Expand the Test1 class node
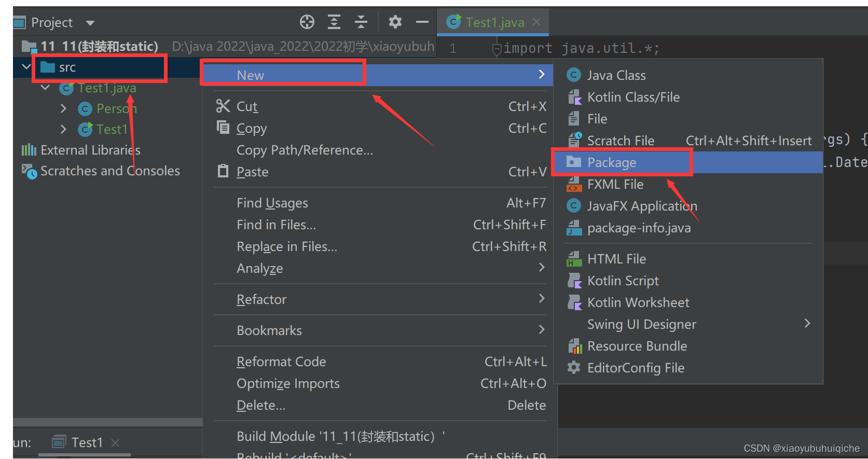 tap(63, 129)
